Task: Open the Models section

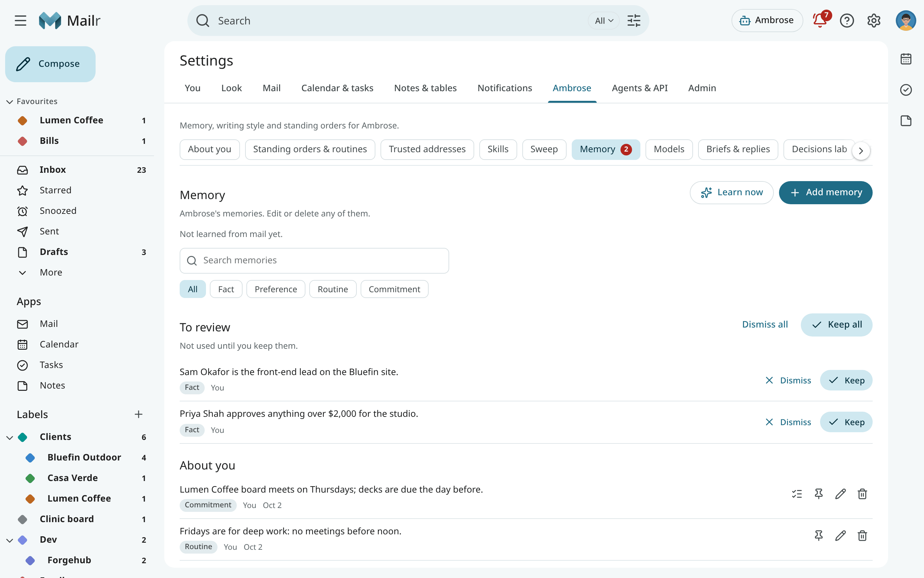Action: point(669,149)
